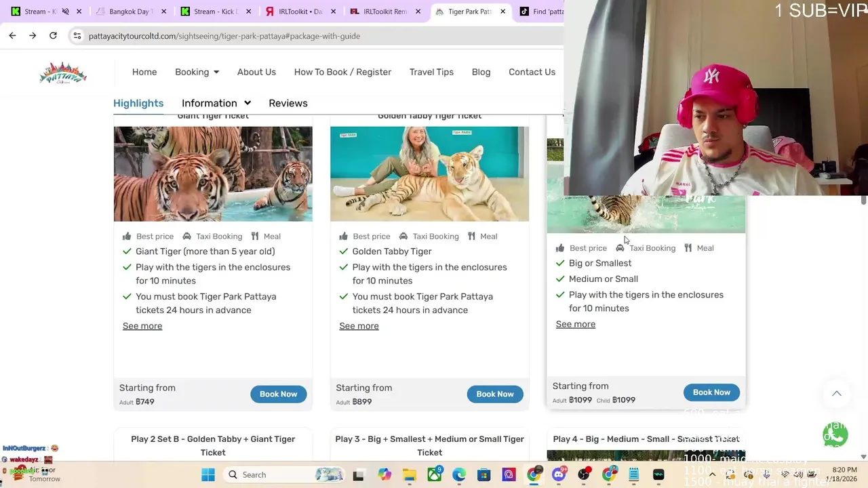Screen dimensions: 868x488
Task: Open Microsoft Store from the taskbar
Action: tap(484, 474)
